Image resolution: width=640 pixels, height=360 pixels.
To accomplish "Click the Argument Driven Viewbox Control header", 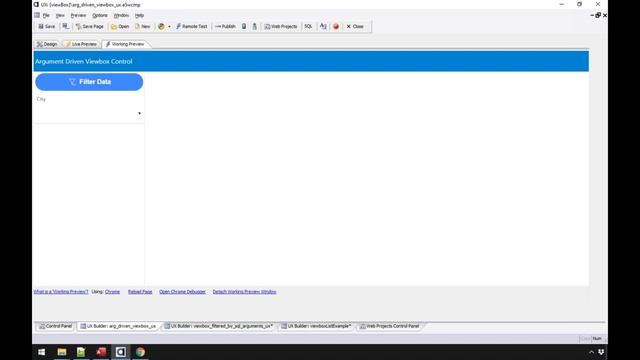I will tap(84, 62).
